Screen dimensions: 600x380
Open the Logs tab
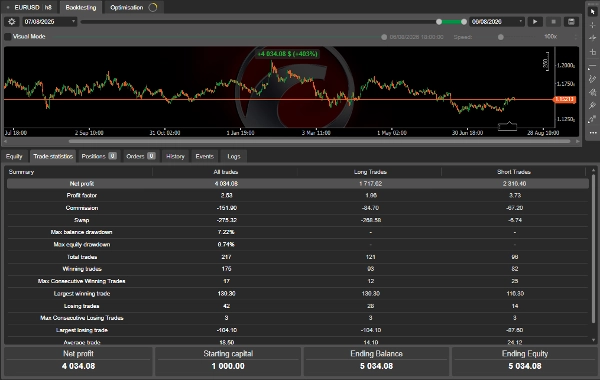pyautogui.click(x=233, y=156)
